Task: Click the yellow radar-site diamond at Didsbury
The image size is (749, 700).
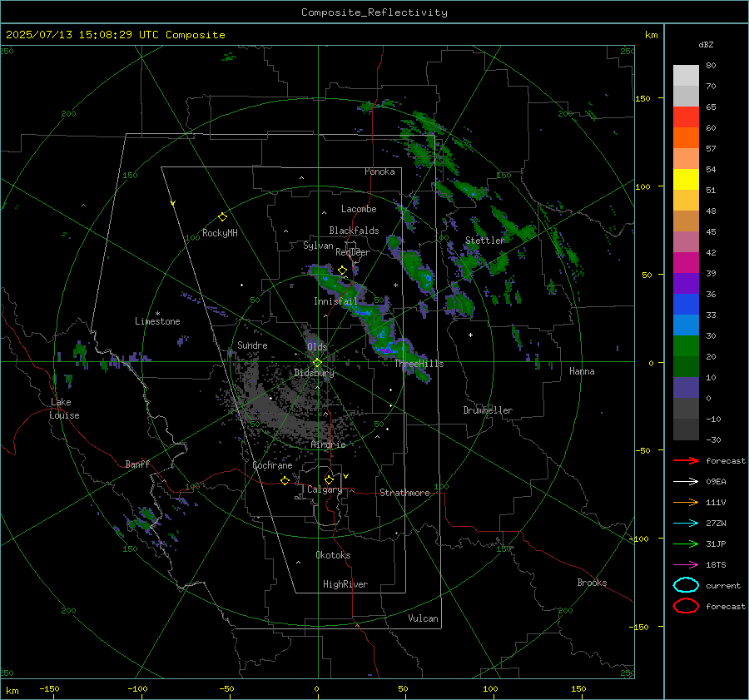Action: 317,363
